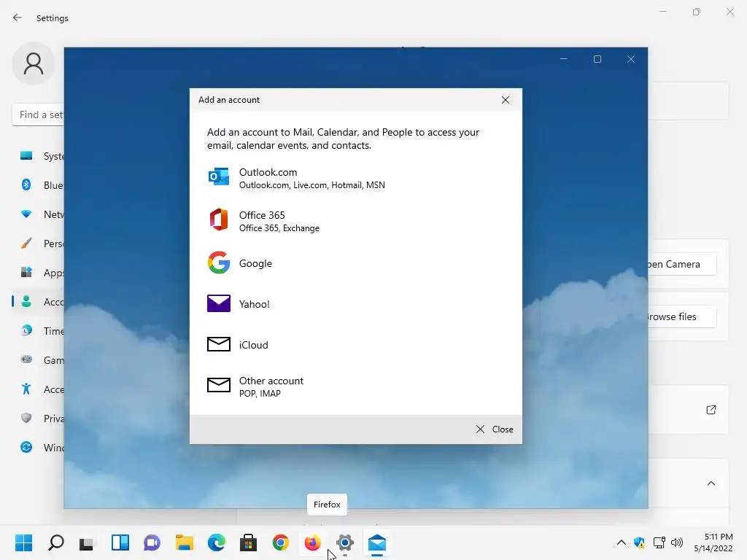Image resolution: width=747 pixels, height=560 pixels.
Task: Pick the Office 365 account icon
Action: tap(219, 220)
